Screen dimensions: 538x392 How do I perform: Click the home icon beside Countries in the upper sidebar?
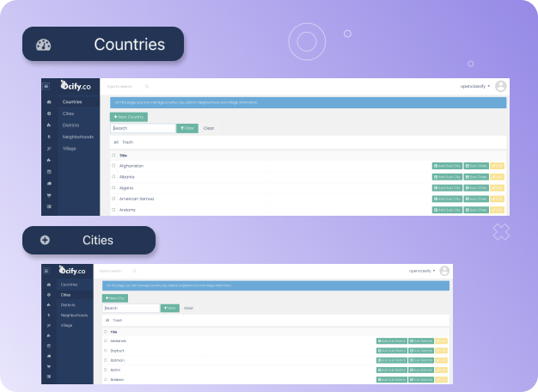[49, 101]
